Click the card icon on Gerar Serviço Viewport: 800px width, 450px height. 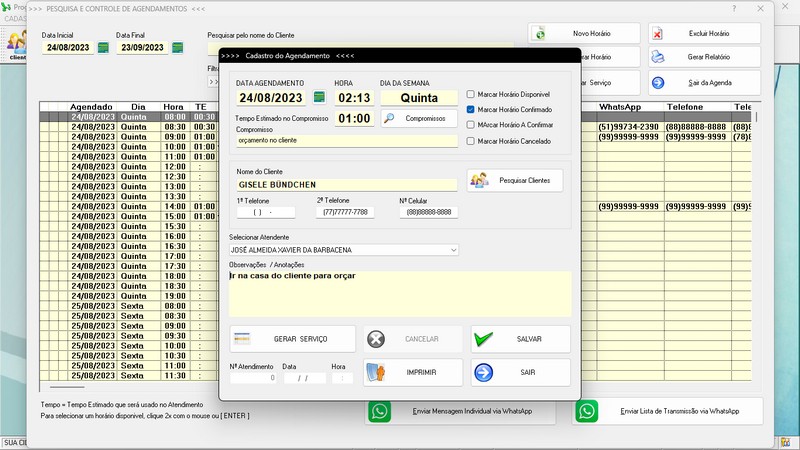click(242, 339)
